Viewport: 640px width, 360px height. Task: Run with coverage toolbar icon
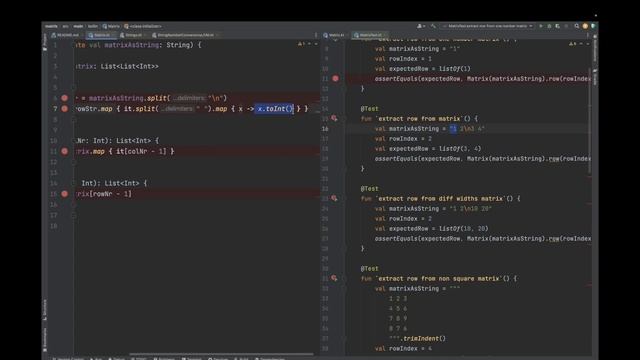[x=558, y=26]
